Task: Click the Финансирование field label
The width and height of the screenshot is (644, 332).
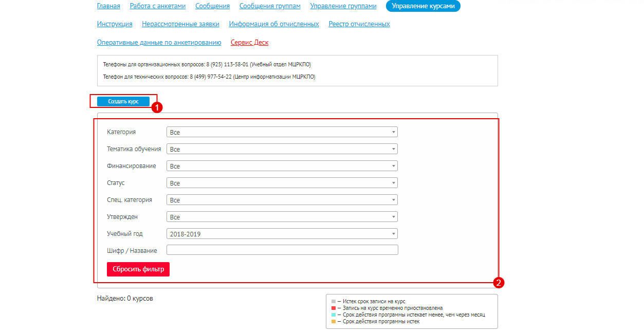Action: pyautogui.click(x=132, y=166)
